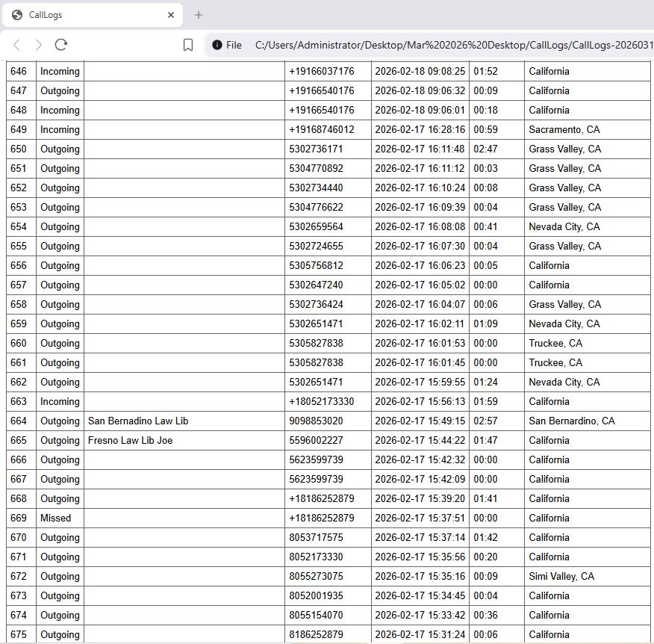654x644 pixels.
Task: Click phone number +18052173330
Action: click(322, 401)
